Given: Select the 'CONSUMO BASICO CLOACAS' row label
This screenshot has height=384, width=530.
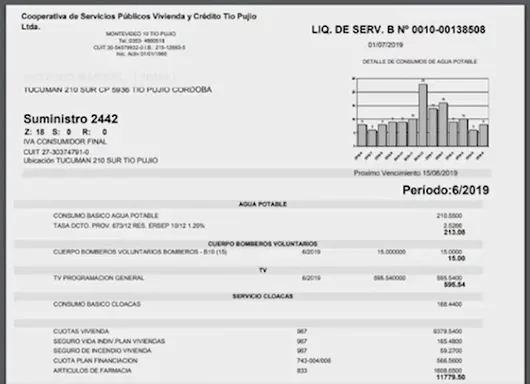Looking at the screenshot, I should pyautogui.click(x=97, y=304).
